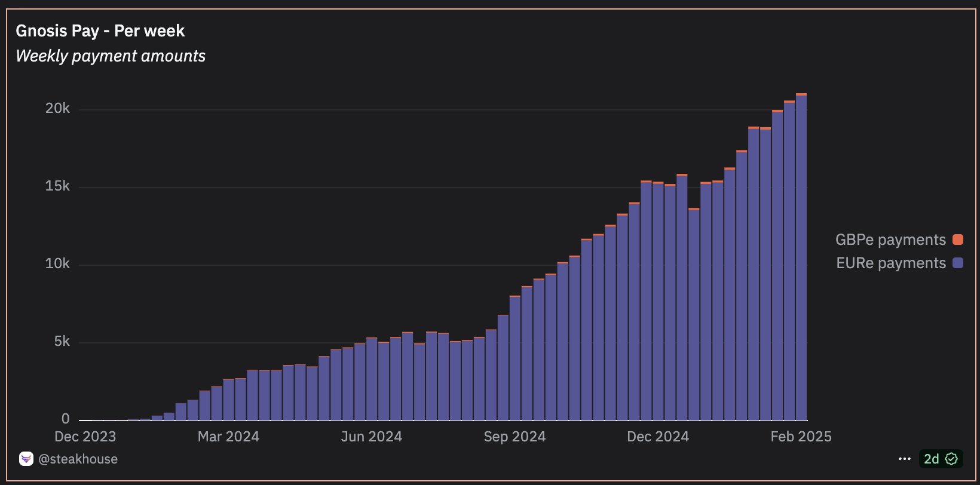The image size is (980, 485).
Task: Click the 2d refresh status badge
Action: [x=941, y=459]
